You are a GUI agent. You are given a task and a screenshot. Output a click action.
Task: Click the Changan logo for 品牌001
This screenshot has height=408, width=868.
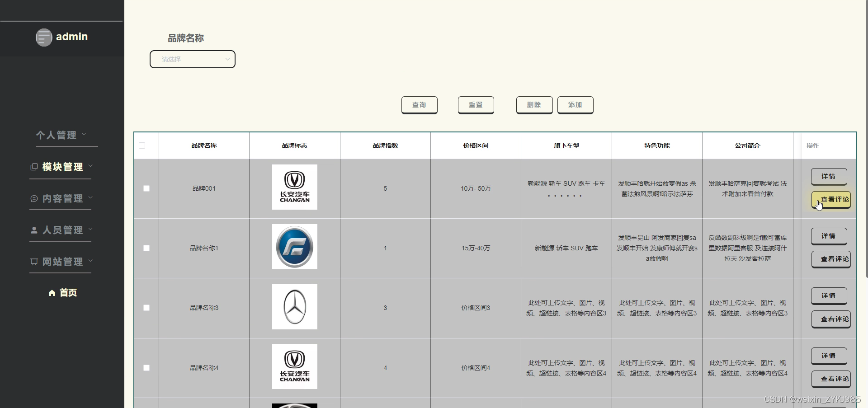coord(295,187)
